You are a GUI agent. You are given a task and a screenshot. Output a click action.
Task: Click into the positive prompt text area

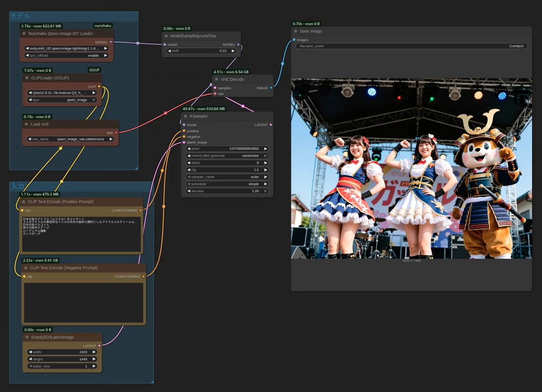tap(82, 233)
